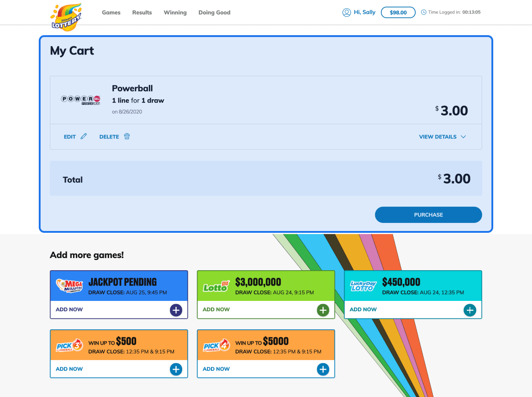Click 'DRAW CLOSE: AUG 24, 12:35 PM' text
This screenshot has width=532, height=397.
point(423,292)
